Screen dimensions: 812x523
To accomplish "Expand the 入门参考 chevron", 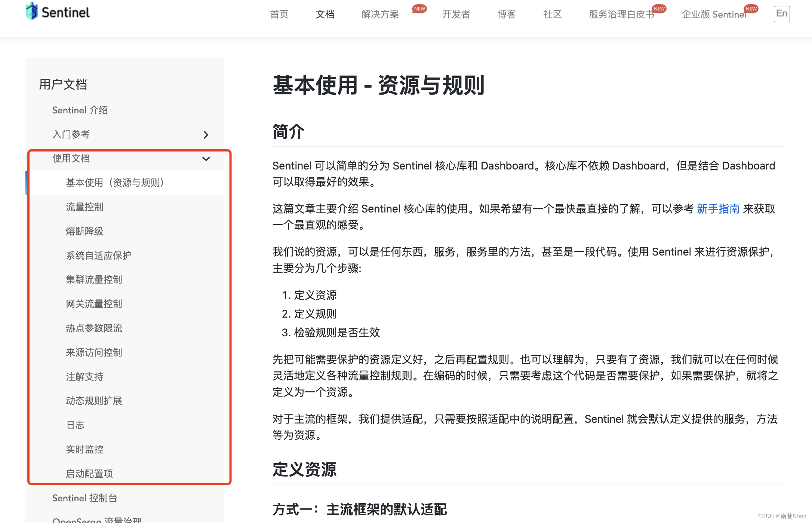I will tap(206, 135).
